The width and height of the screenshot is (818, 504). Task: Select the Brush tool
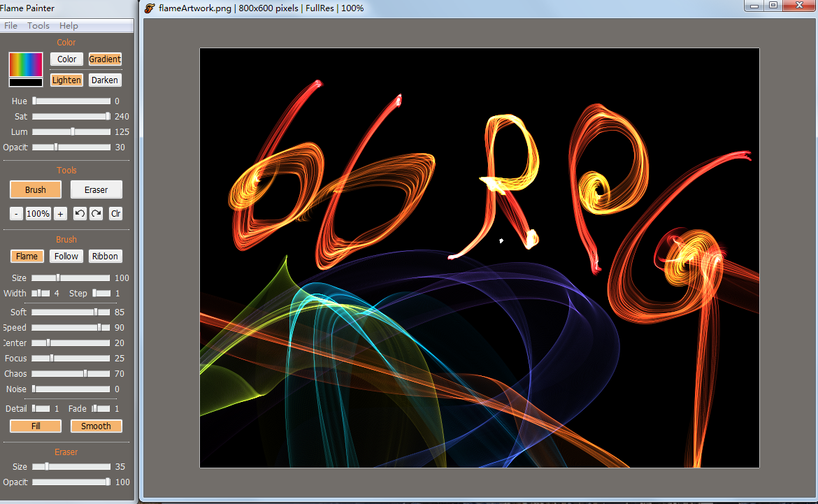click(x=36, y=189)
